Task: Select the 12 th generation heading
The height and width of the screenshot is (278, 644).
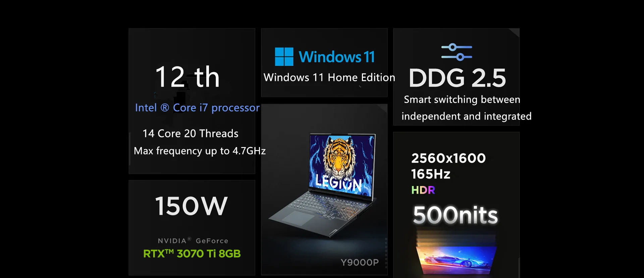Action: [187, 77]
